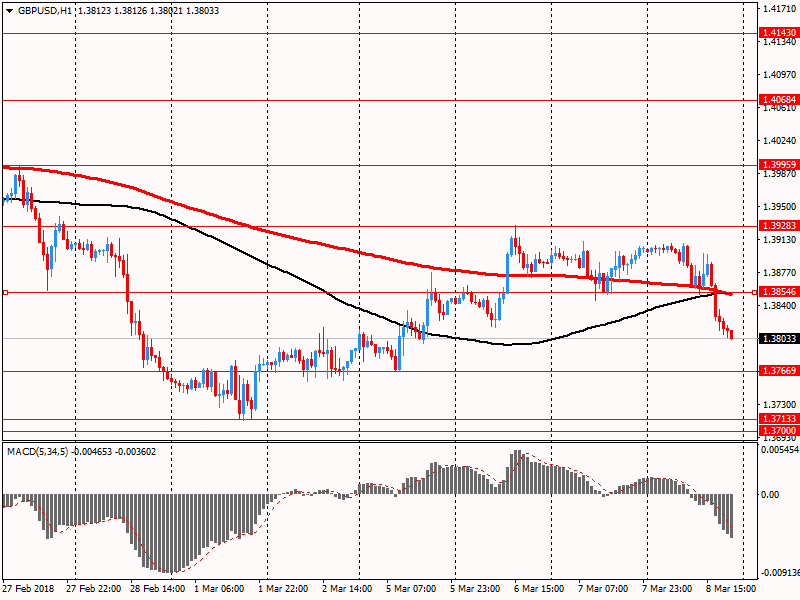Click the price scale value 1.39500
Image resolution: width=800 pixels, height=600 pixels.
click(779, 207)
